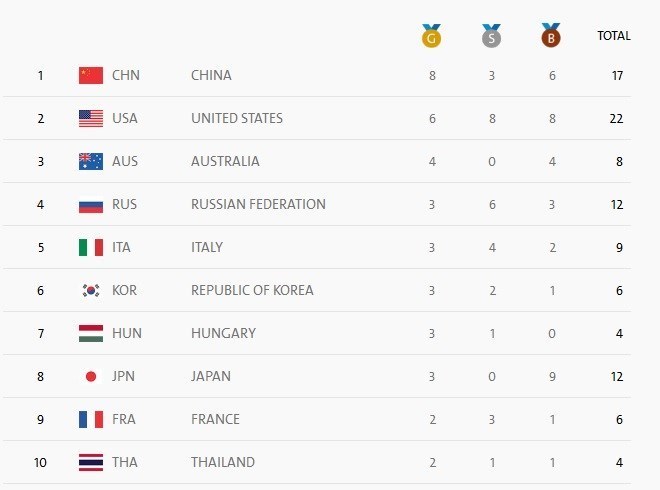This screenshot has height=490, width=660.
Task: Click the silver medal column icon
Action: tap(491, 37)
